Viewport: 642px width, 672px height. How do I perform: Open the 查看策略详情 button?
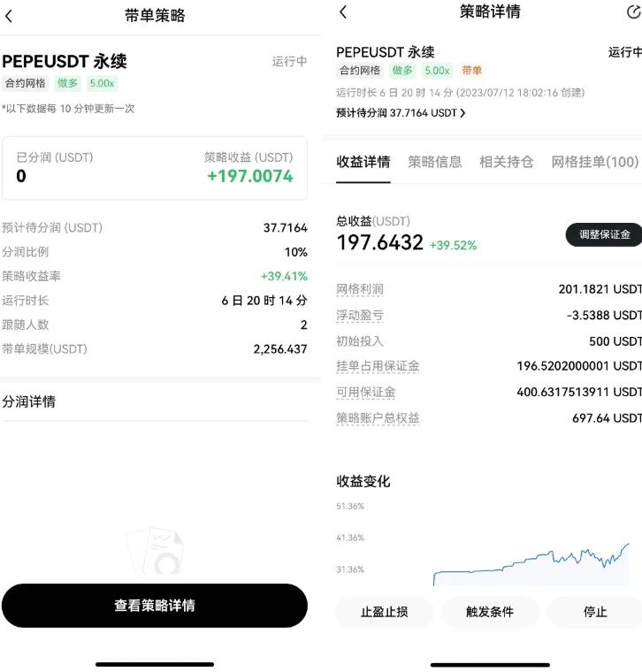(154, 605)
